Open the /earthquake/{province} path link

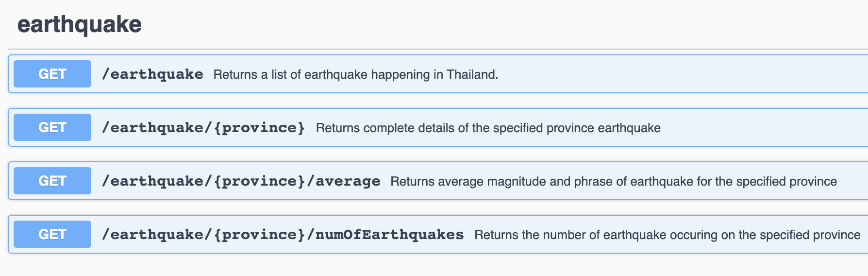point(203,128)
